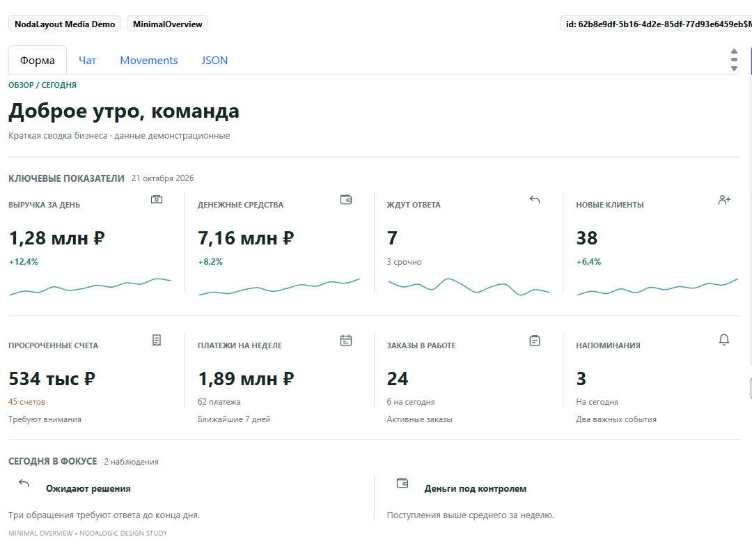The width and height of the screenshot is (752, 560).
Task: Click the receipt icon beside Просроченные счета
Action: click(x=157, y=340)
